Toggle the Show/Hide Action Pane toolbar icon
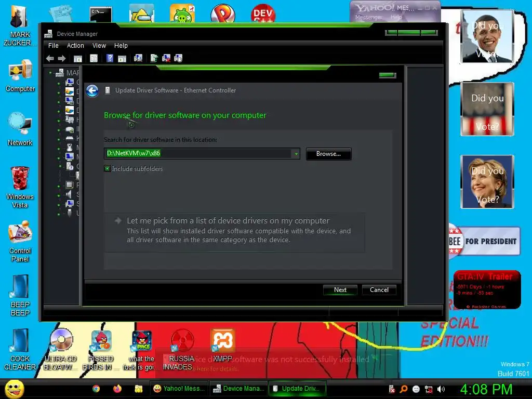Image resolution: width=532 pixels, height=399 pixels. (122, 59)
